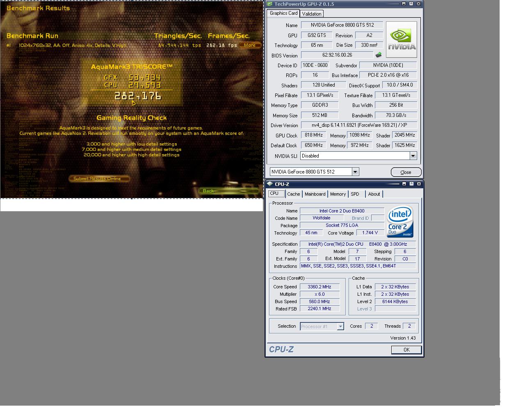525x420 pixels.
Task: Click the Instructions value MMX, SSE list
Action: coord(358,266)
